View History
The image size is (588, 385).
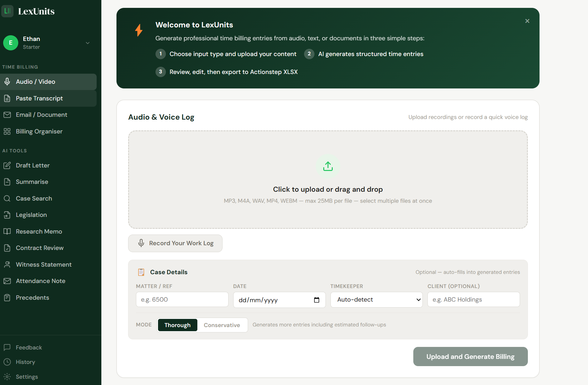pos(48,362)
